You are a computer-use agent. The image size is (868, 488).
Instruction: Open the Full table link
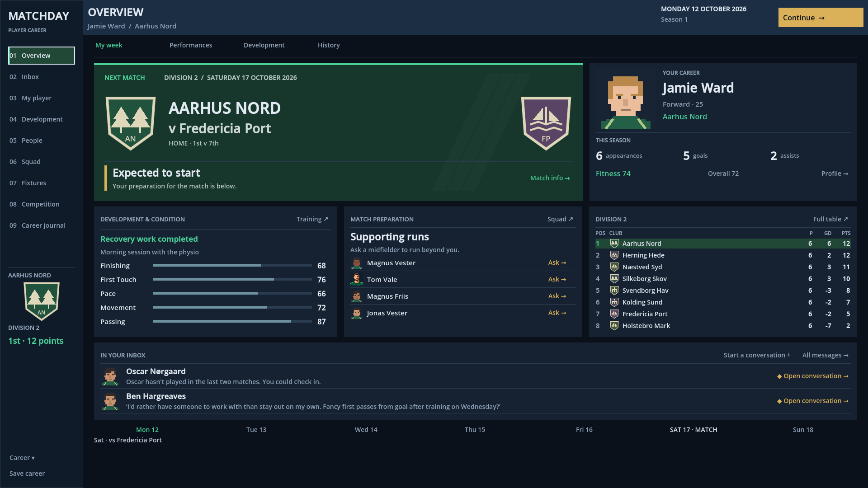[x=830, y=219]
